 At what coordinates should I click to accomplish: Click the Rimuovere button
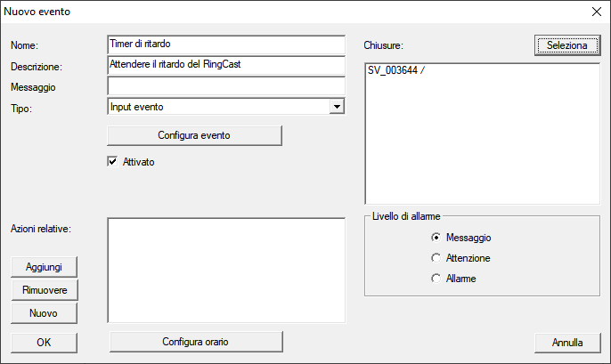click(x=44, y=290)
